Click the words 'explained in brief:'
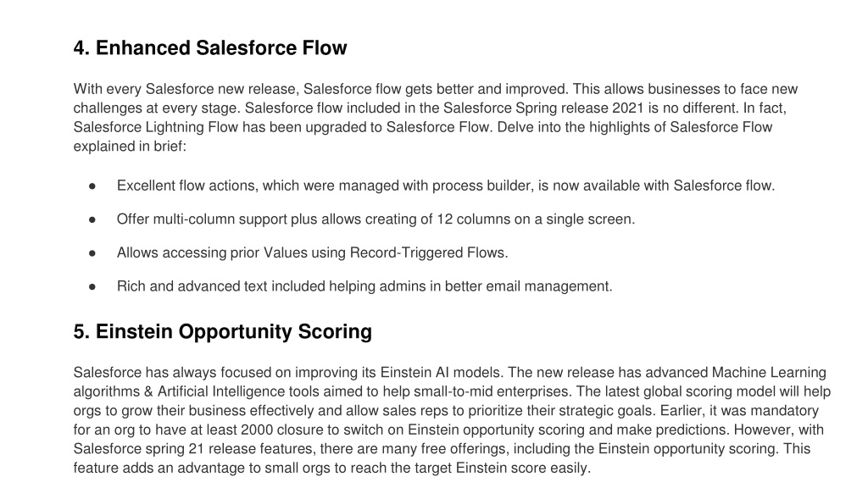The width and height of the screenshot is (868, 488). click(x=130, y=147)
